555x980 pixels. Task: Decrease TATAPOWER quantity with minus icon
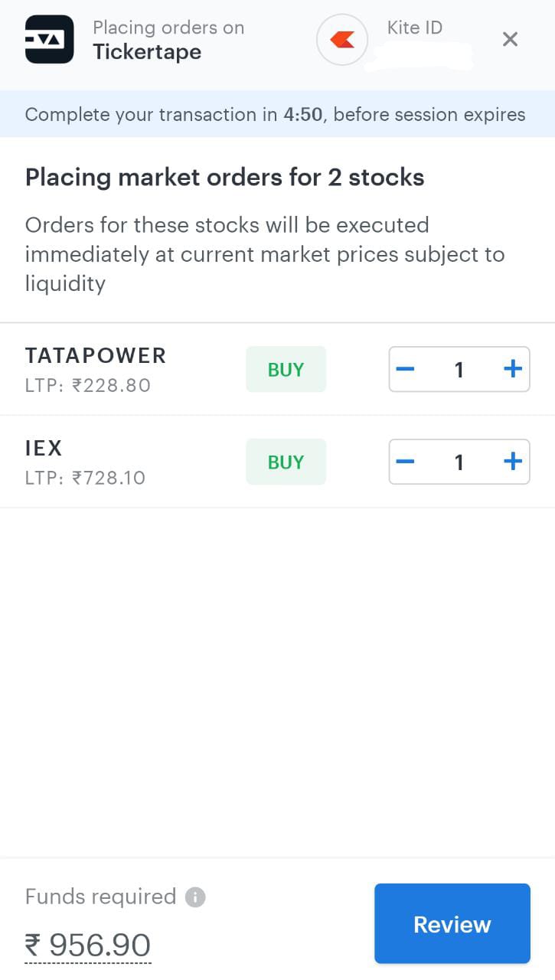405,370
